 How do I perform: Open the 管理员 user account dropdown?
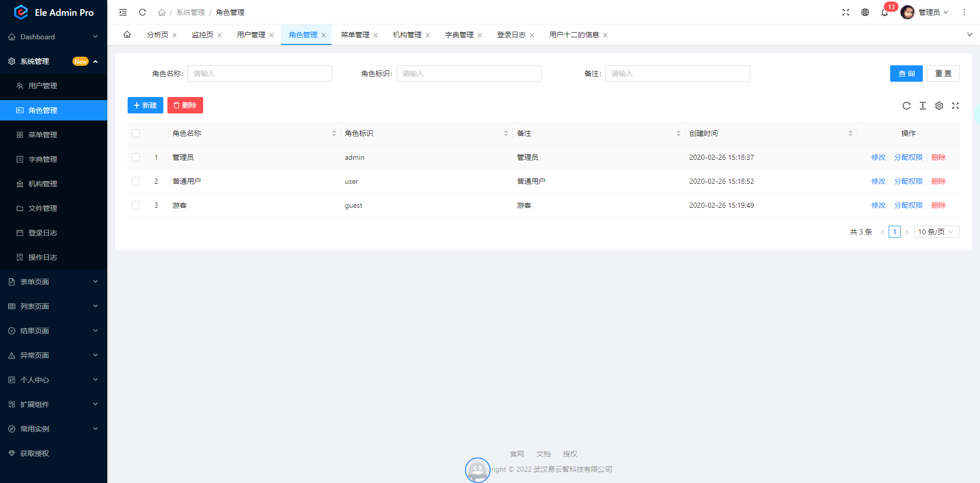[x=925, y=12]
